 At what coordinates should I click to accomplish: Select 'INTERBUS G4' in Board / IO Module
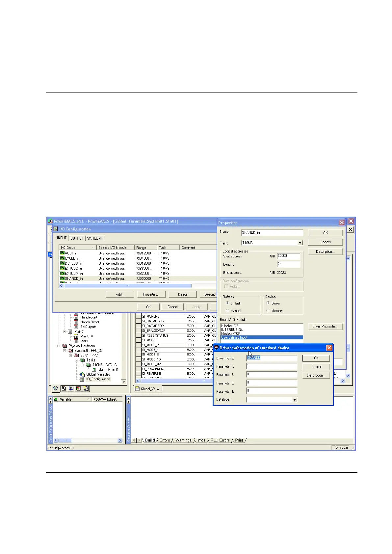tap(262, 330)
